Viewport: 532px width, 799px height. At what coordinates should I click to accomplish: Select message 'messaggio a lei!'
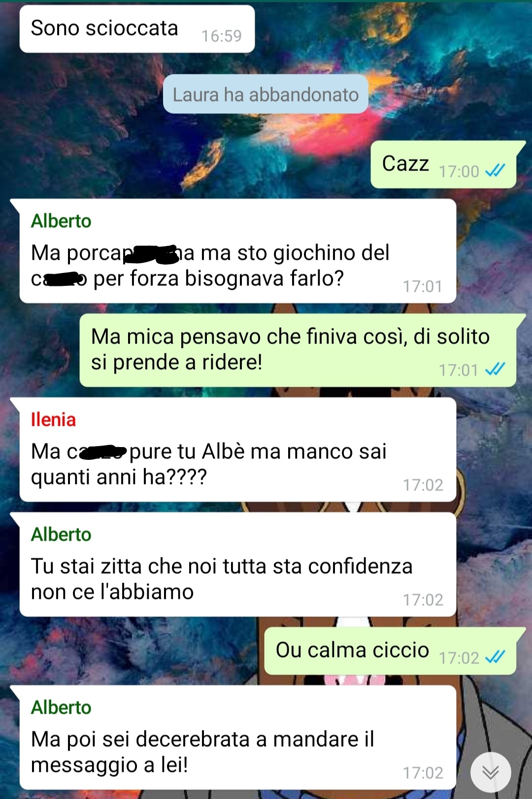(x=237, y=737)
